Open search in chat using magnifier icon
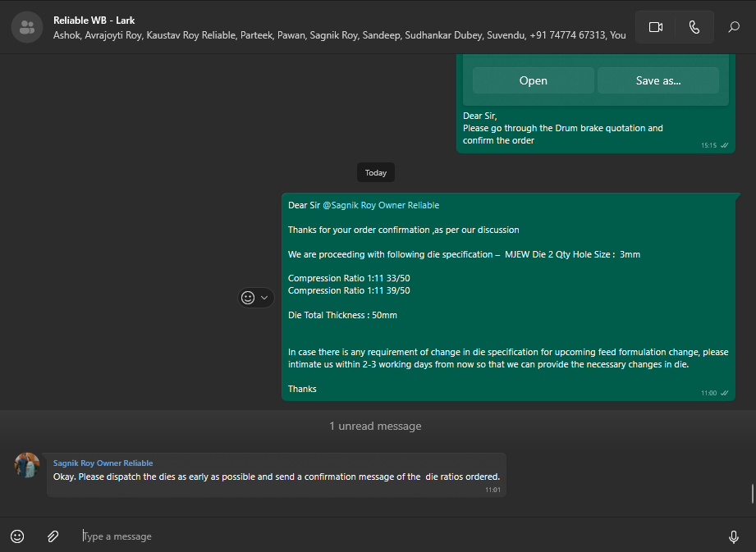The height and width of the screenshot is (552, 756). click(734, 27)
